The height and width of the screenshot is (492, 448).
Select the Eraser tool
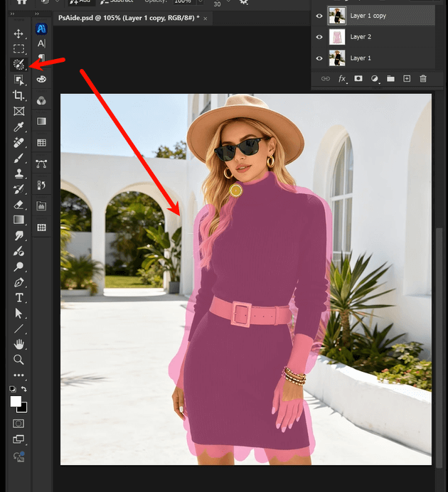(x=19, y=204)
